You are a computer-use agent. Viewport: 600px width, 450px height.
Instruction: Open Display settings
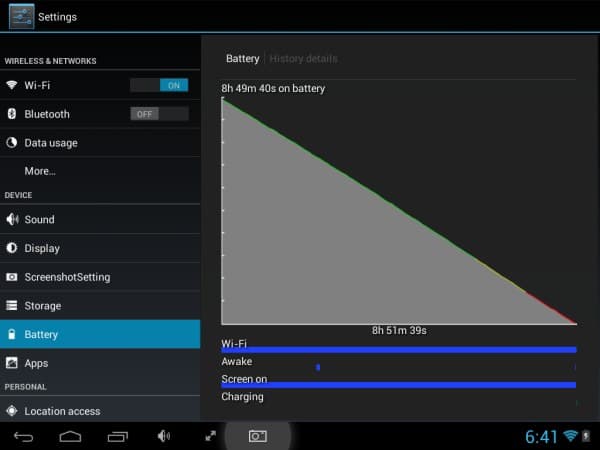[100, 248]
